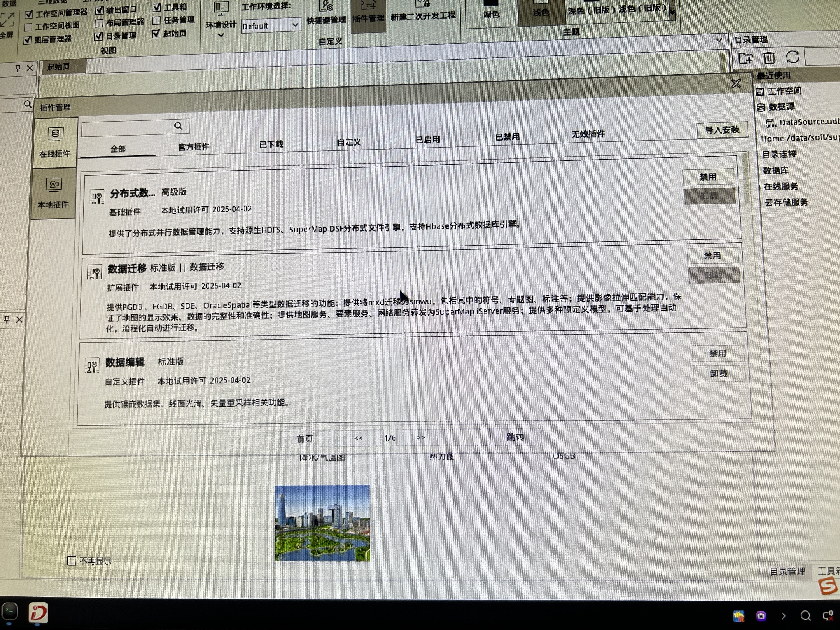Go to next page with >> button
This screenshot has width=840, height=630.
pos(421,437)
